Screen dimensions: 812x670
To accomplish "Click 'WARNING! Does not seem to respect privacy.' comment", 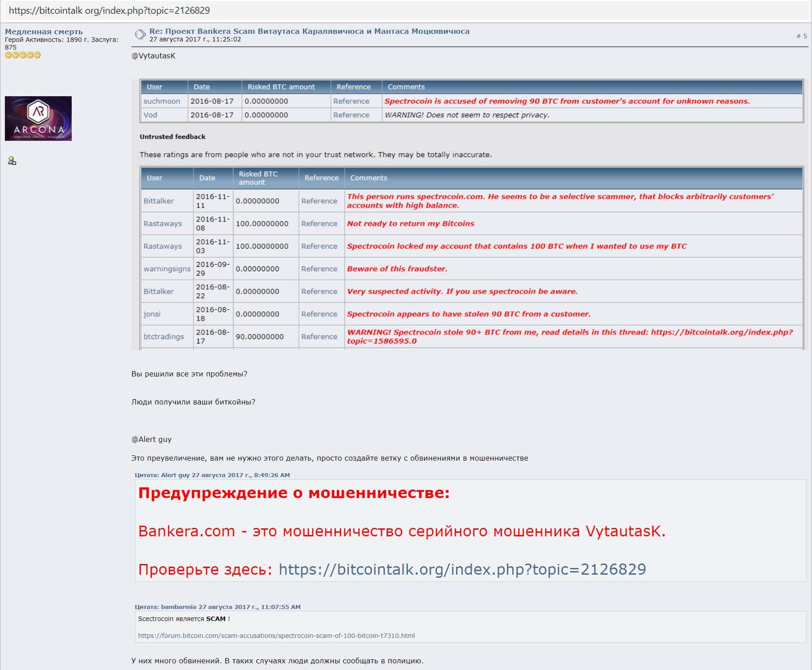I will point(467,115).
